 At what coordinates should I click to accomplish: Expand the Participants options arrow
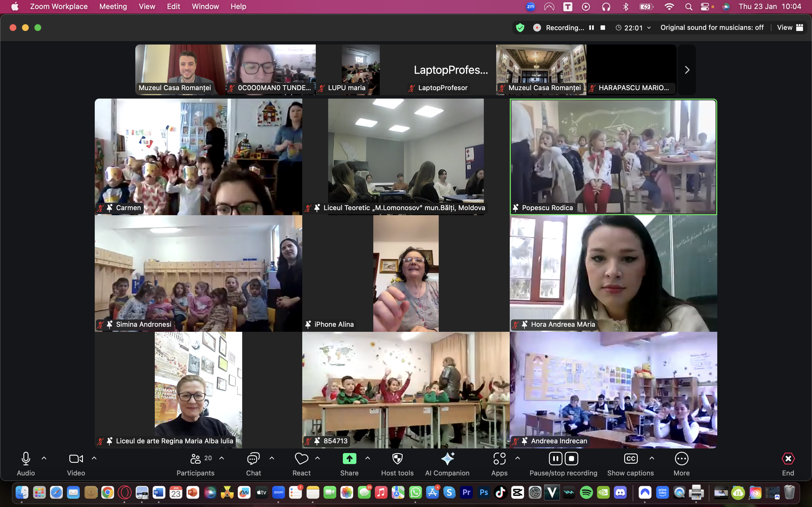(221, 458)
